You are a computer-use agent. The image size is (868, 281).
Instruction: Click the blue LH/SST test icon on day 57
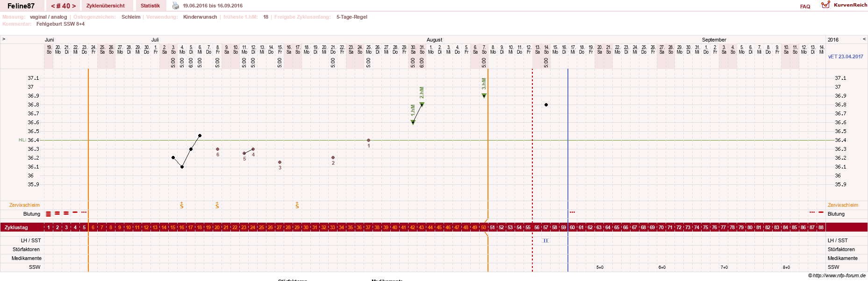pyautogui.click(x=545, y=240)
